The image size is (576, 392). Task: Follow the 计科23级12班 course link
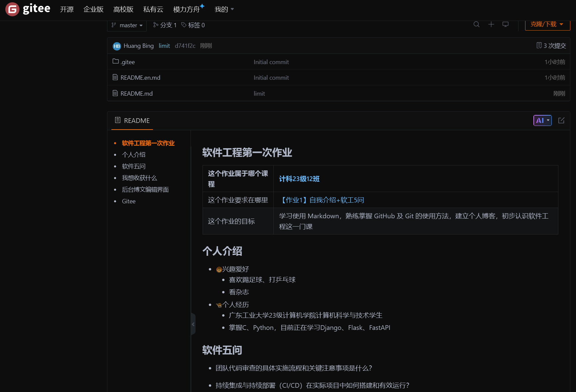[x=299, y=179]
